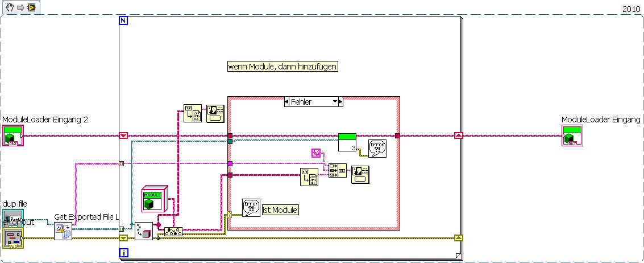This screenshot has width=644, height=263.
Task: Click the magenta auto-index tunnel on loop edge
Action: pyautogui.click(x=121, y=163)
